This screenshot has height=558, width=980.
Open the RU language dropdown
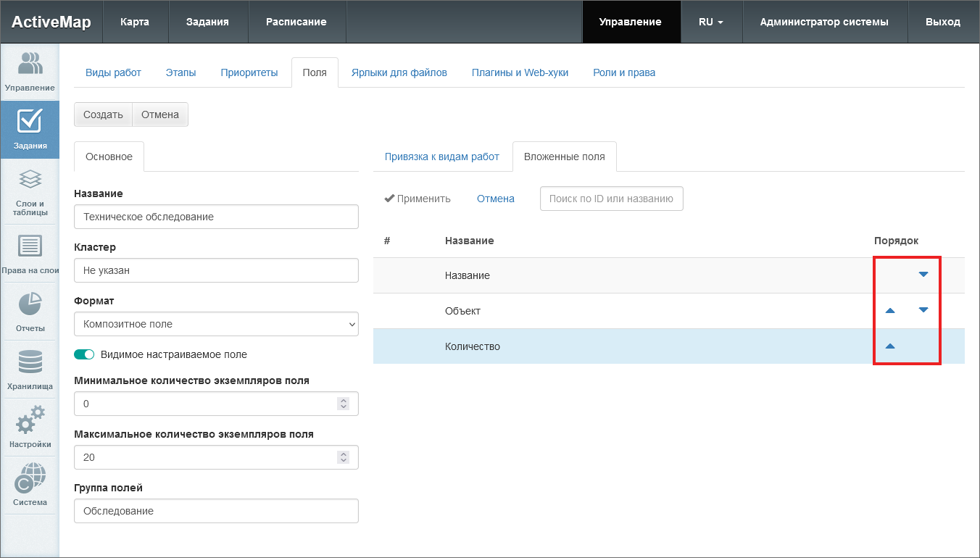click(710, 22)
